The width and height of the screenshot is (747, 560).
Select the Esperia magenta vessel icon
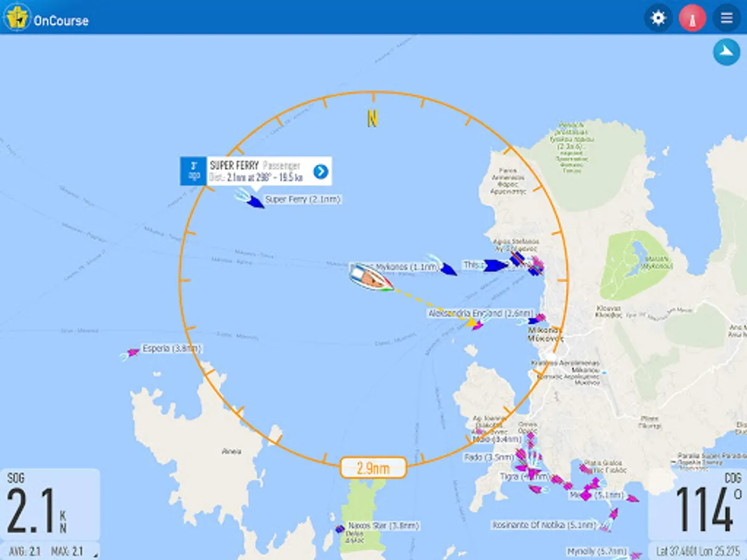tap(133, 353)
